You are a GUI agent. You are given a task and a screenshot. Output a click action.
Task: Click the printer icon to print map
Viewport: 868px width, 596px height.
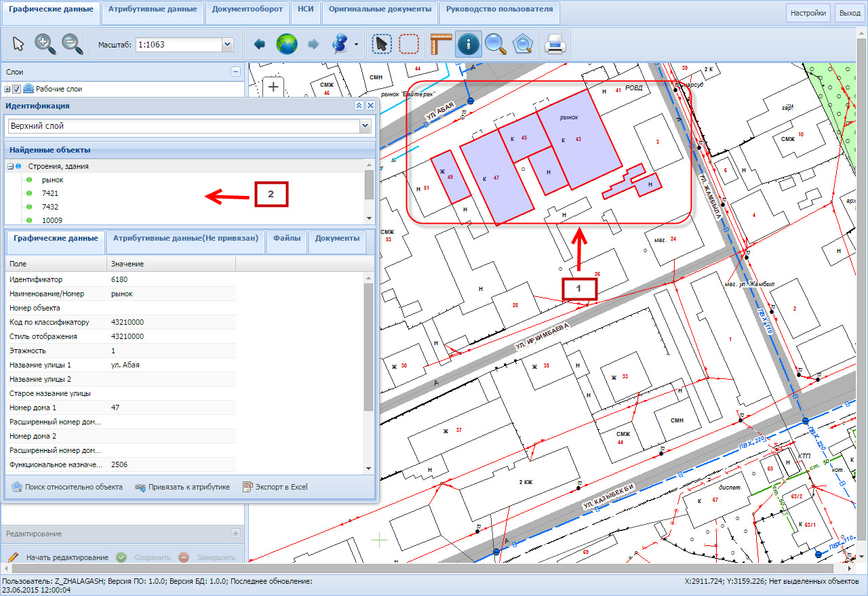(x=555, y=44)
